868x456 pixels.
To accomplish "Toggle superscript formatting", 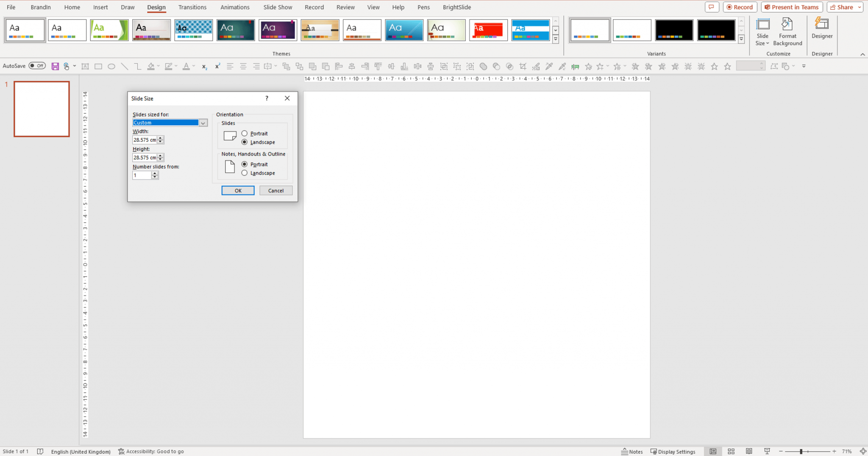I will (217, 66).
